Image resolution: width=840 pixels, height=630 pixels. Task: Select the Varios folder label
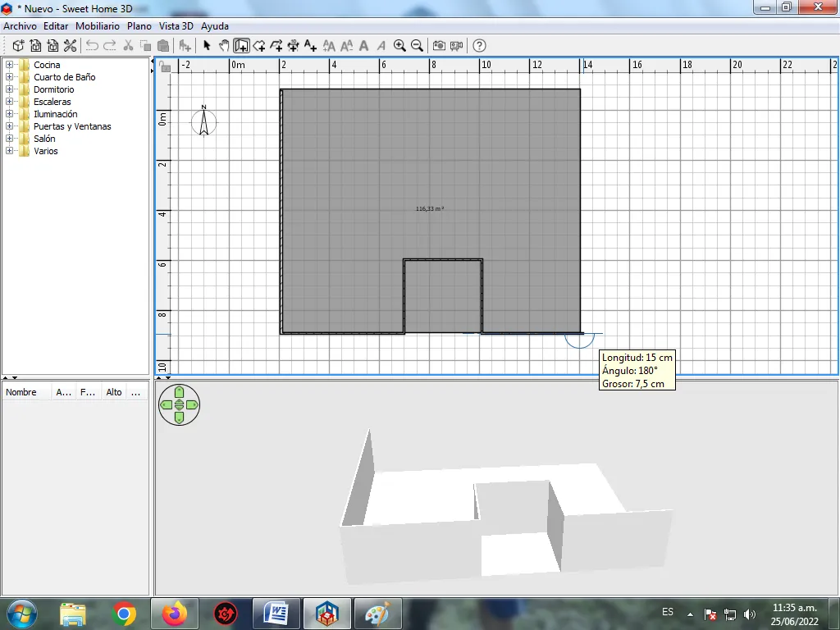tap(46, 151)
